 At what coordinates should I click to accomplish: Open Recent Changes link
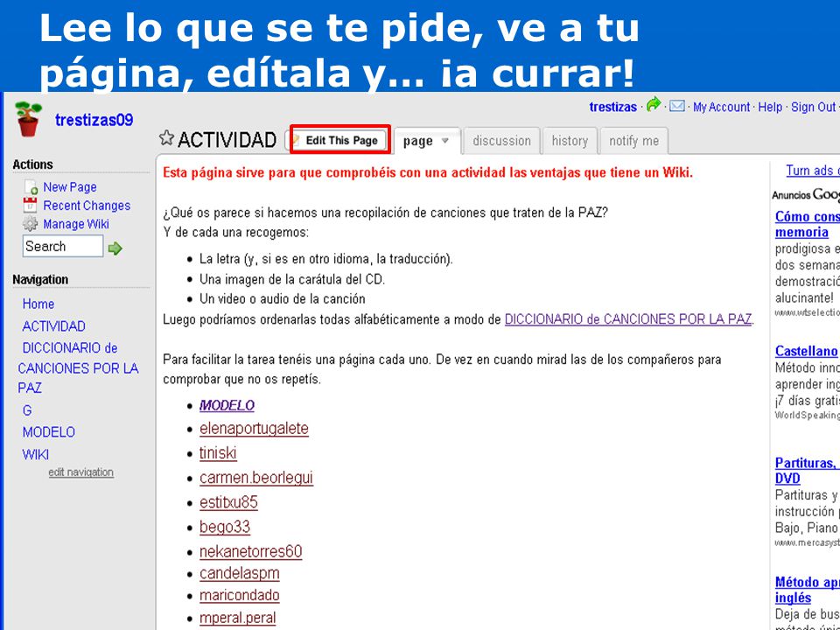87,205
